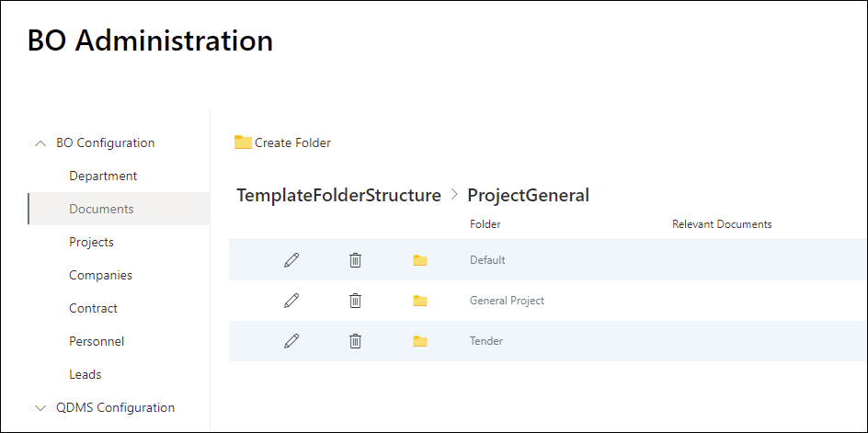This screenshot has width=868, height=433.
Task: Open the Tender folder name
Action: click(486, 341)
